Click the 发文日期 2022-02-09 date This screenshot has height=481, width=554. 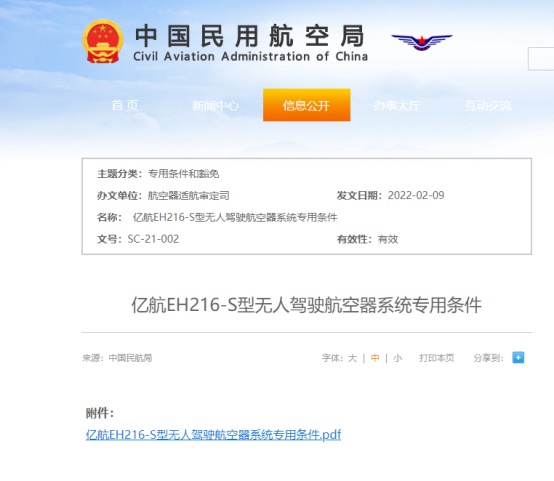point(416,195)
